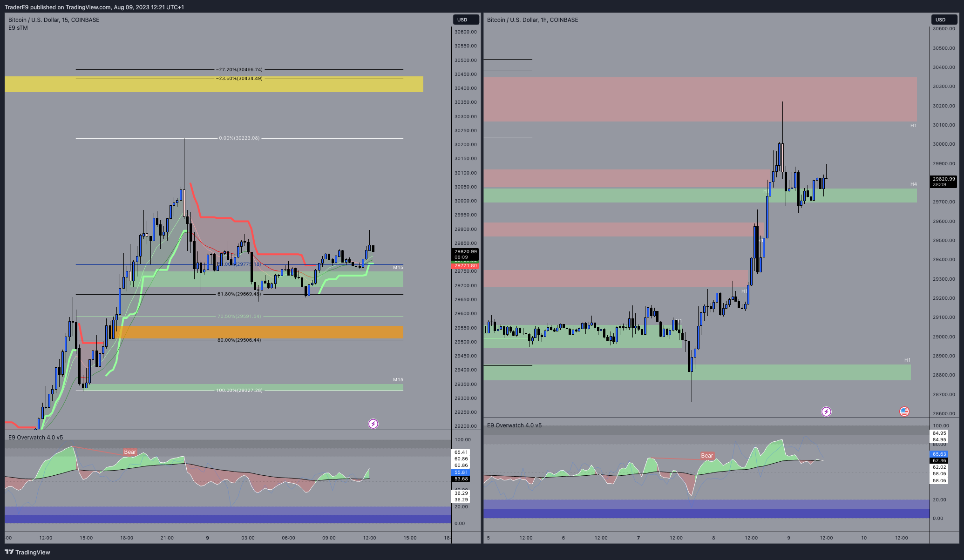Screen dimensions: 964x560
Task: Click lightning event icon on 15-minute chart
Action: (373, 424)
